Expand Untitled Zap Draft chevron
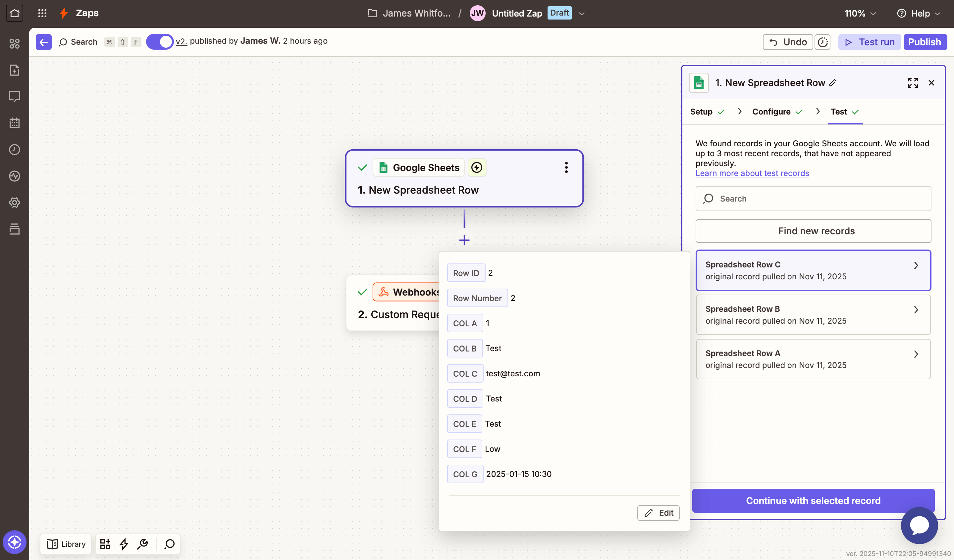This screenshot has width=954, height=560. 582,13
